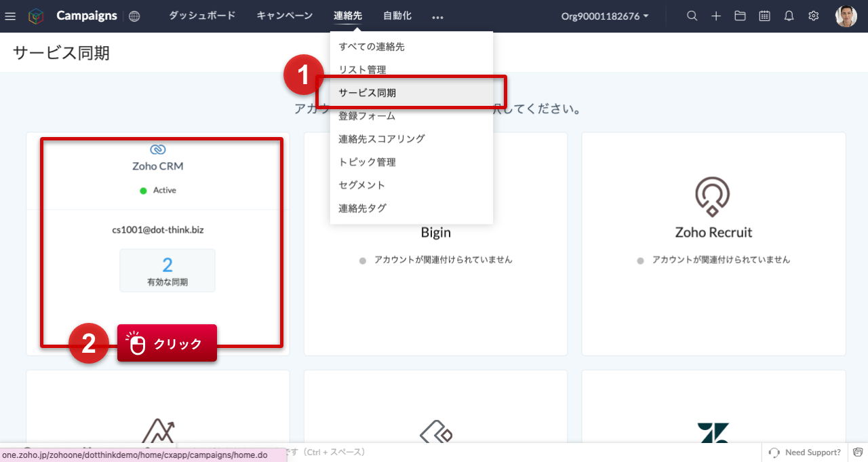Open settings with the gear icon
Screen dimensions: 868x462
point(813,16)
